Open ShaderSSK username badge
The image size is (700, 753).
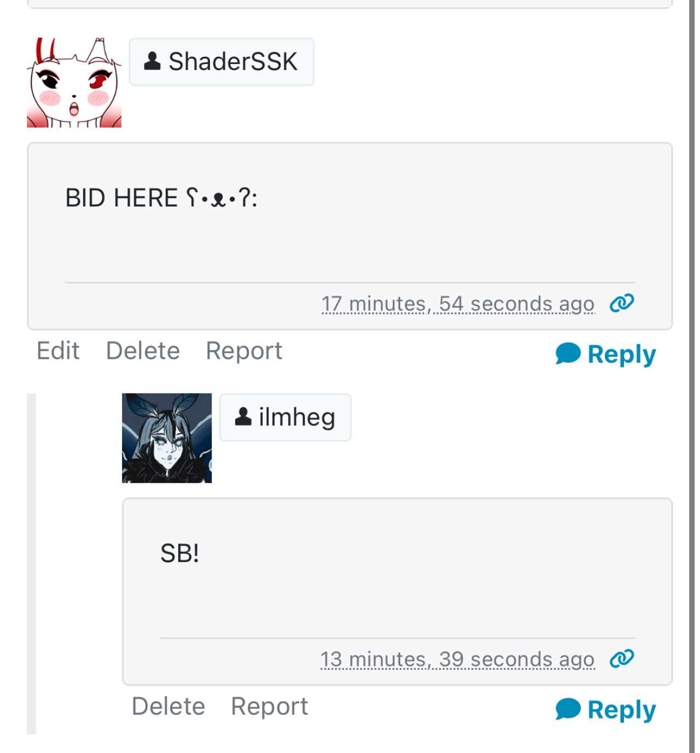pos(221,62)
